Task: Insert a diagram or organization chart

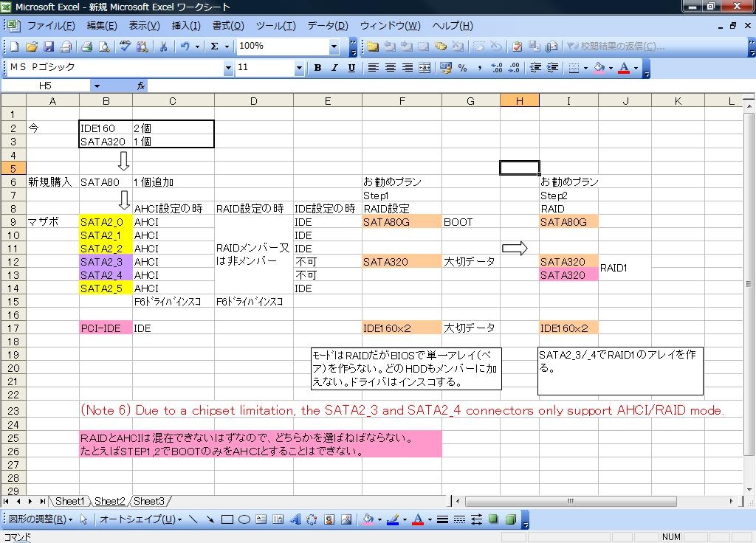Action: coord(312,519)
